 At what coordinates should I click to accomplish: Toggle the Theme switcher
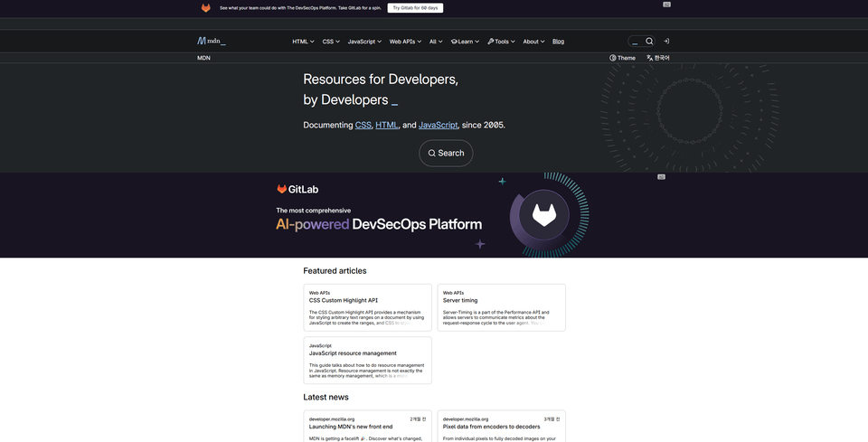pos(622,58)
